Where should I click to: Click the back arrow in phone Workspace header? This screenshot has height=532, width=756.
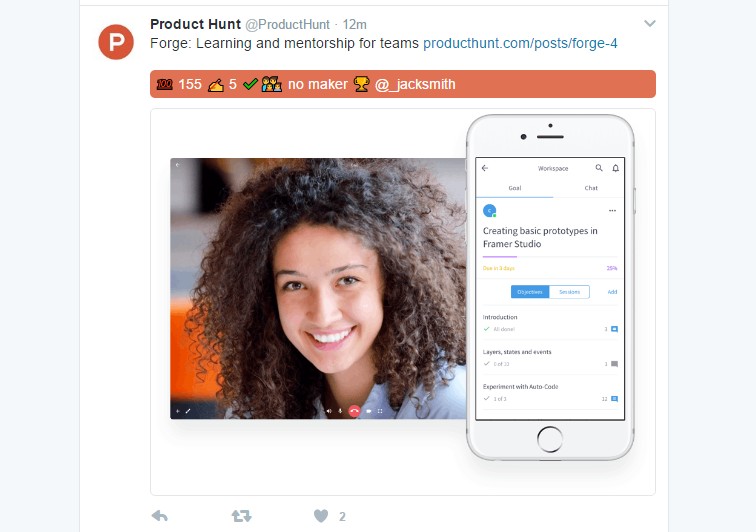(485, 168)
